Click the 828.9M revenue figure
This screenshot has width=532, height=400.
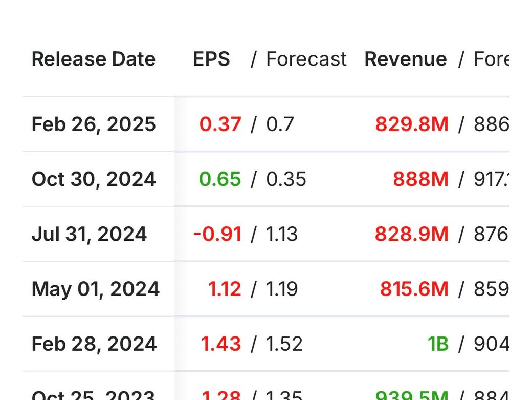click(411, 234)
